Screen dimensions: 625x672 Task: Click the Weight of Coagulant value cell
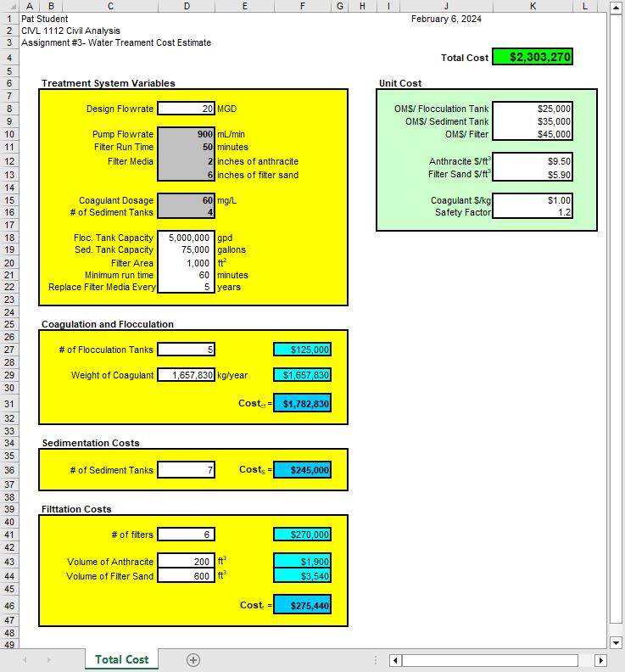point(187,375)
